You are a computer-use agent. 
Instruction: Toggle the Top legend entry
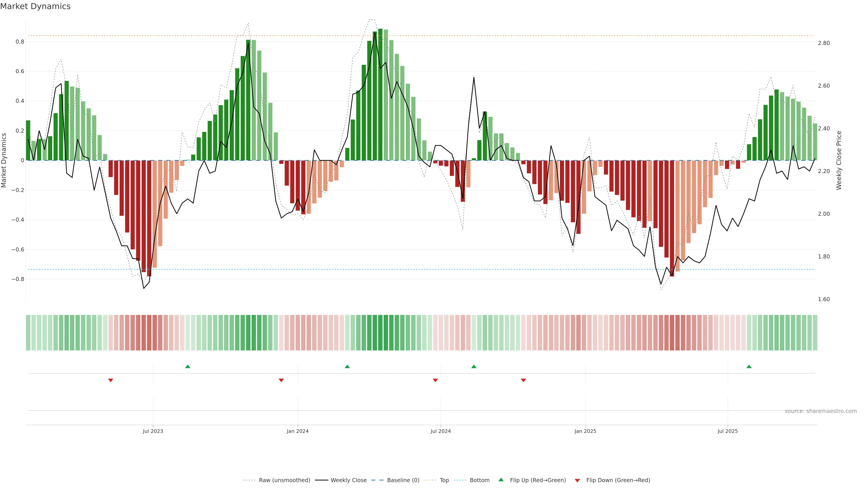coord(444,480)
